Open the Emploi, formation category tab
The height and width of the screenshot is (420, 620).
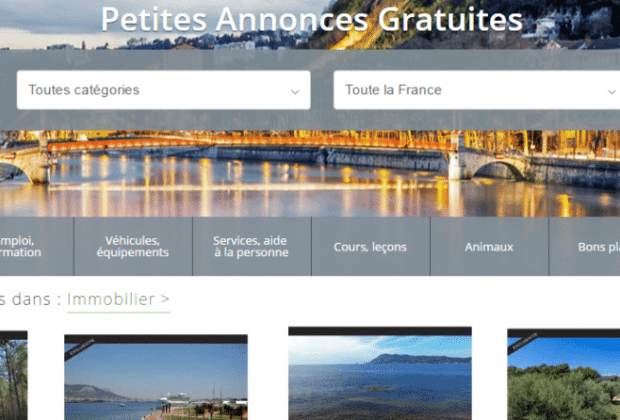point(36,246)
